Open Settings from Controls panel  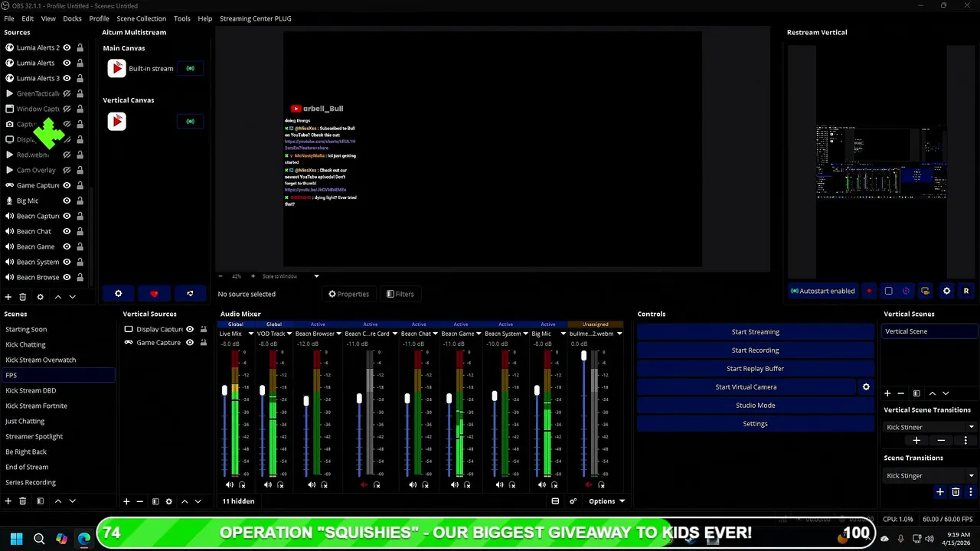point(755,424)
